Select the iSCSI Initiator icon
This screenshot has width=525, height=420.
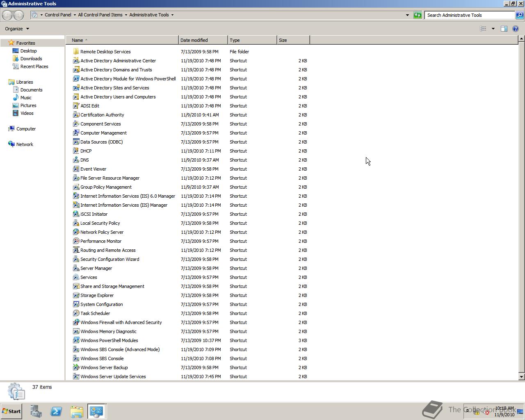tap(76, 214)
